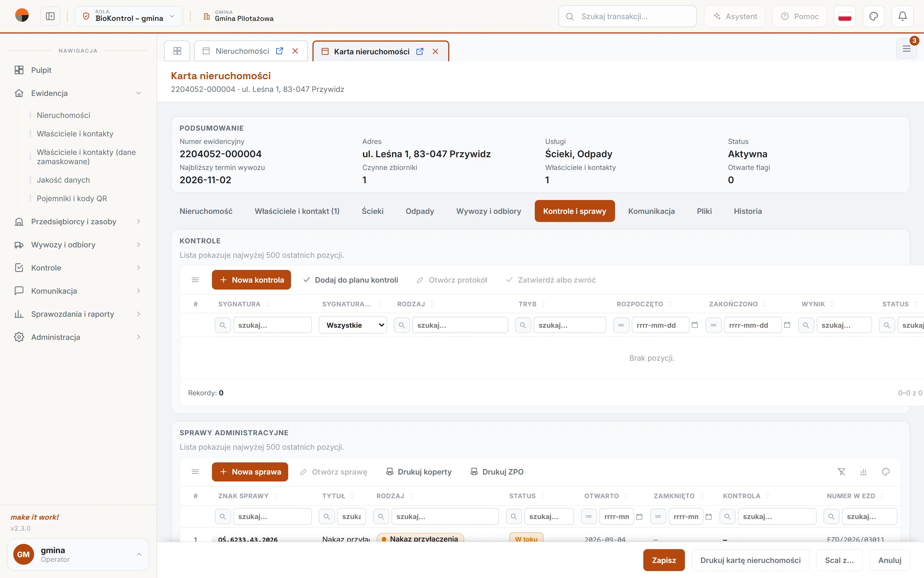Open chart view icon in Sprawy toolbar

click(863, 472)
